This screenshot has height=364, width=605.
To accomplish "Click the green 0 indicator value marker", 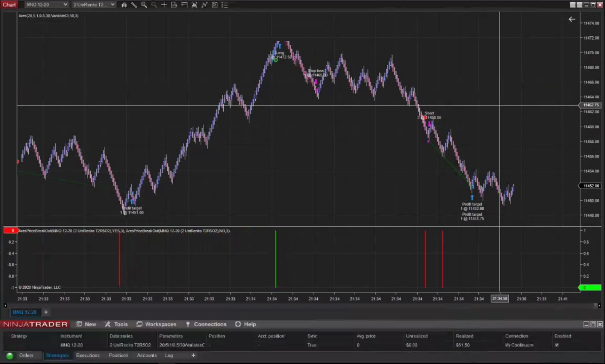I will click(590, 288).
